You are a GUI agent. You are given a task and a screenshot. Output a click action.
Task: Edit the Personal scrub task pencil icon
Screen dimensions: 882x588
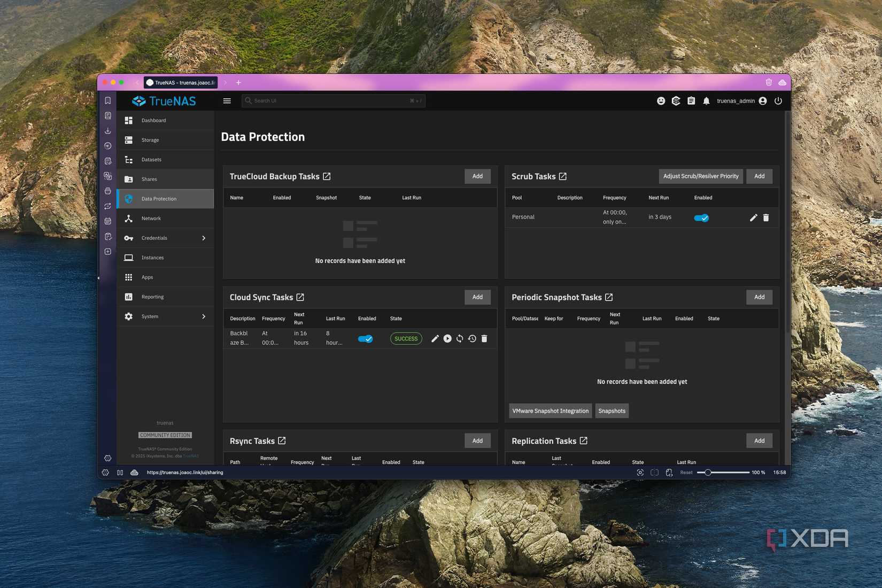(x=753, y=218)
